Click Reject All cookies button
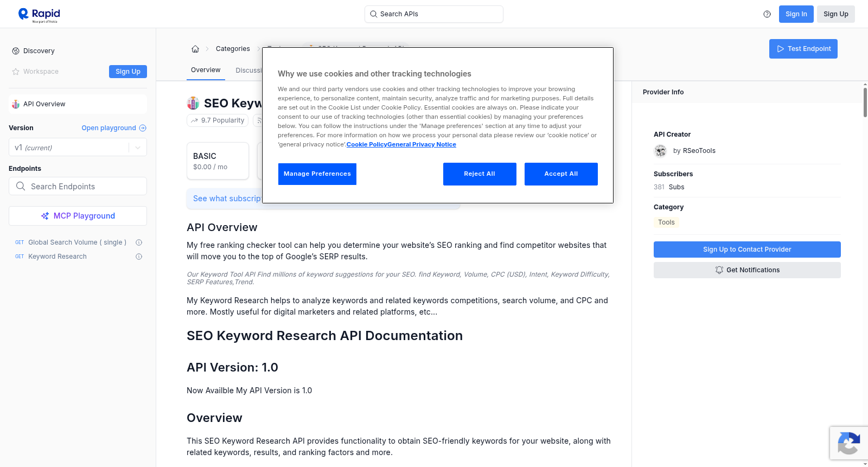868x467 pixels. point(480,174)
